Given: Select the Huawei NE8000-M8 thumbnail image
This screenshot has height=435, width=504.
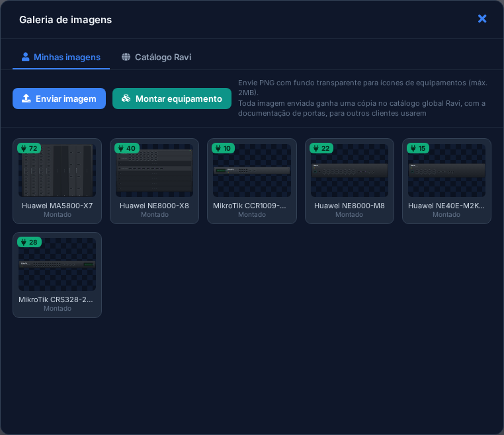Looking at the screenshot, I should 349,171.
